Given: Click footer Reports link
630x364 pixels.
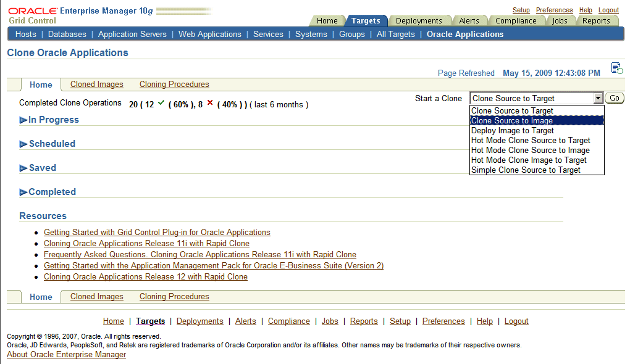Looking at the screenshot, I should (x=364, y=321).
